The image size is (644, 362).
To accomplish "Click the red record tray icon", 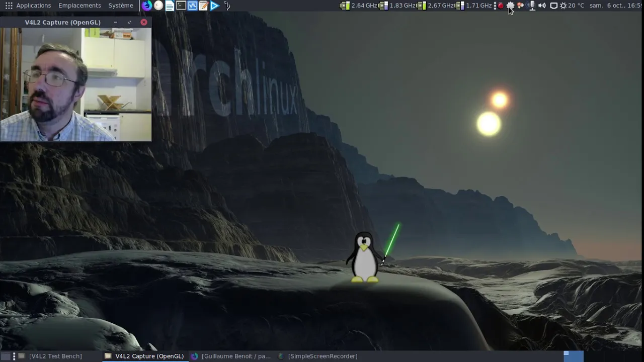I will 501,6.
